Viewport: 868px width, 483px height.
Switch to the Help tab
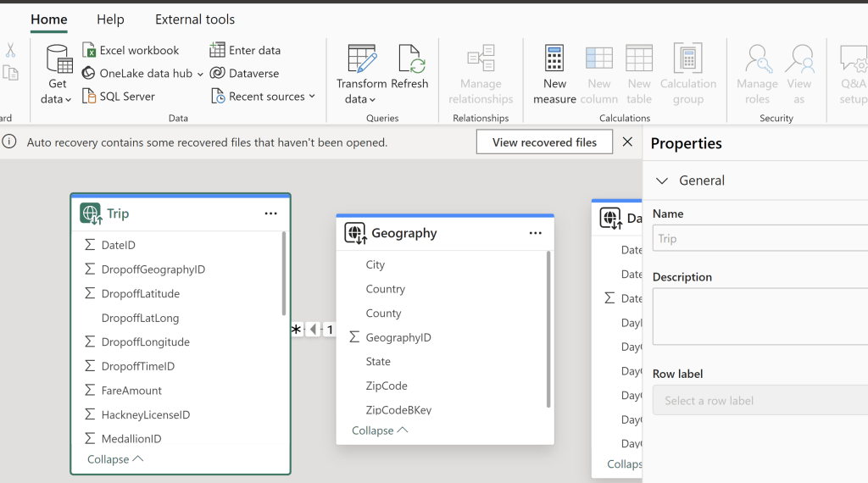pos(110,19)
